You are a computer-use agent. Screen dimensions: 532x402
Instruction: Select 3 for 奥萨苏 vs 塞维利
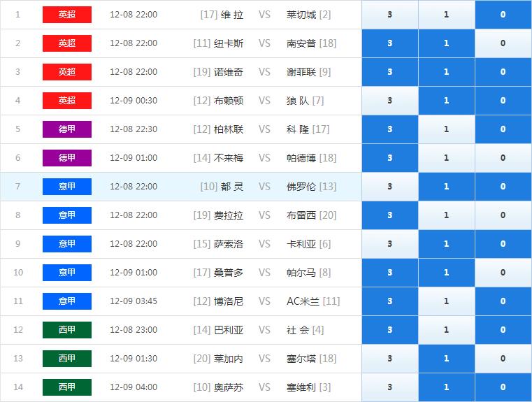point(390,387)
